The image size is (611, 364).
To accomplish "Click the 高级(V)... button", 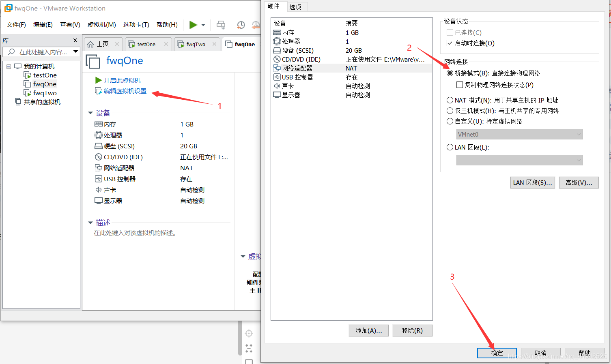I will (579, 183).
